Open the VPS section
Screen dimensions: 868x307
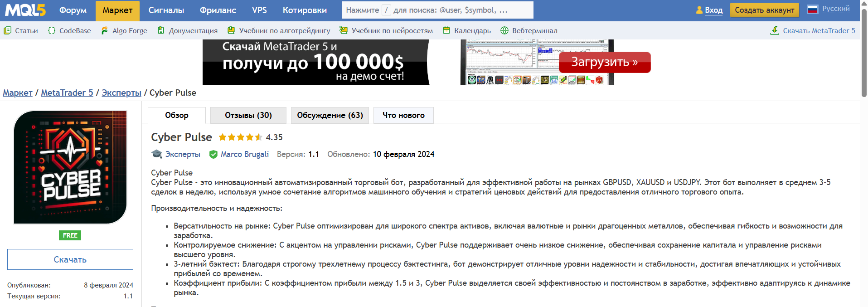[x=259, y=10]
